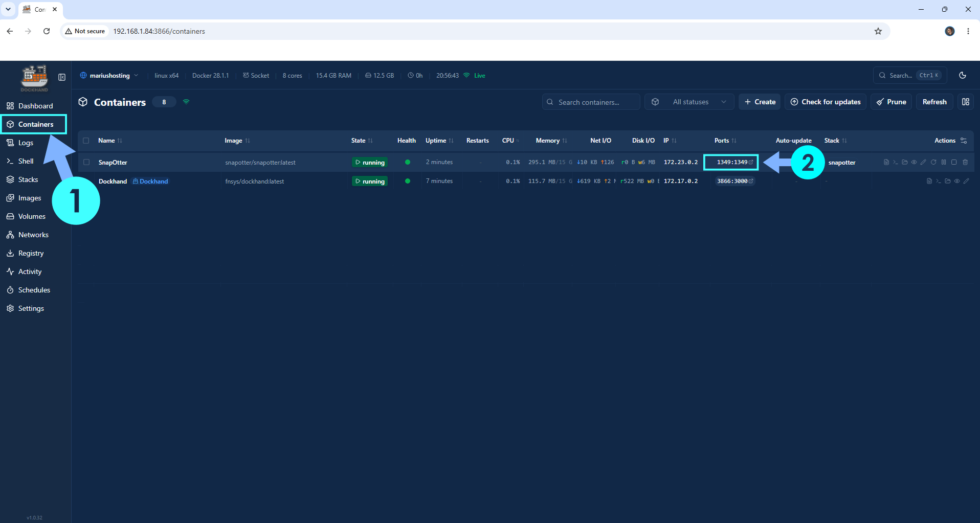Image resolution: width=980 pixels, height=523 pixels.
Task: Open column settings icon next to Actions
Action: tap(964, 141)
